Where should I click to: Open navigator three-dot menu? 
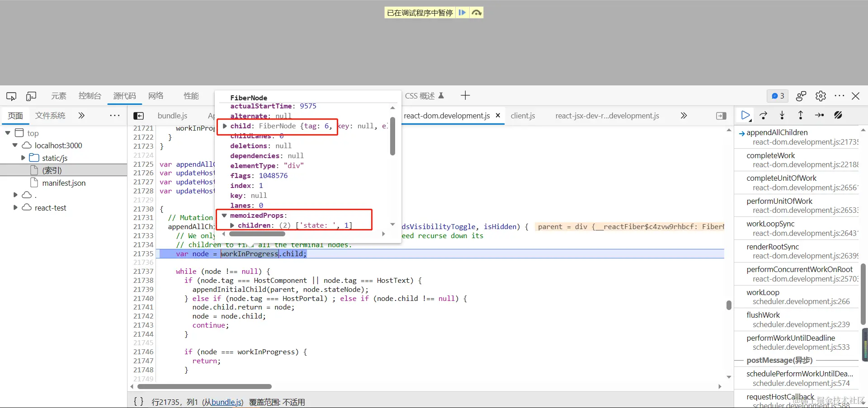(x=115, y=116)
